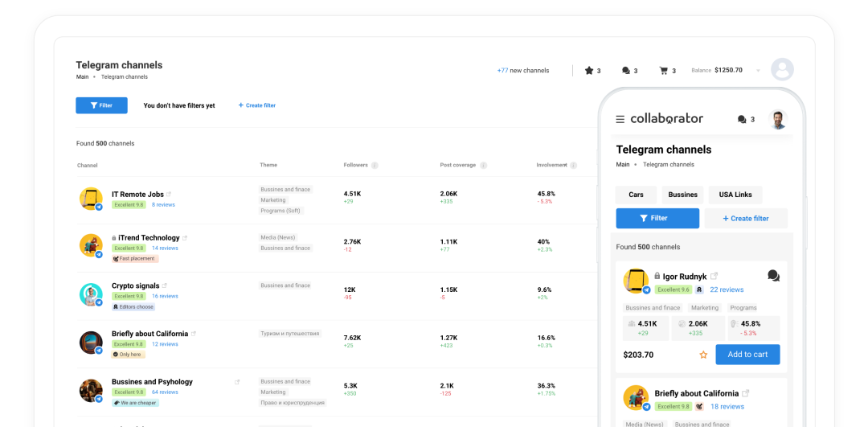Open chat icon on Igor Rudnyk card
This screenshot has height=427, width=868.
click(773, 276)
